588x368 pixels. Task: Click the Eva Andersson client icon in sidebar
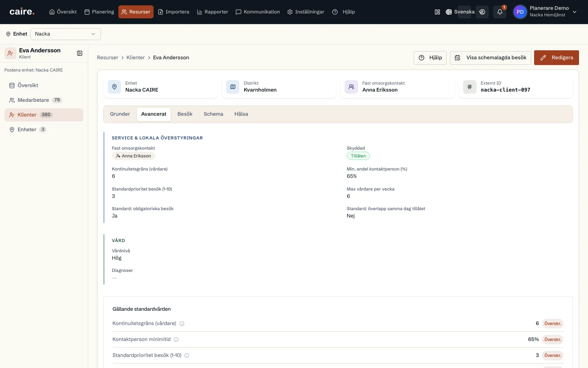click(x=10, y=53)
